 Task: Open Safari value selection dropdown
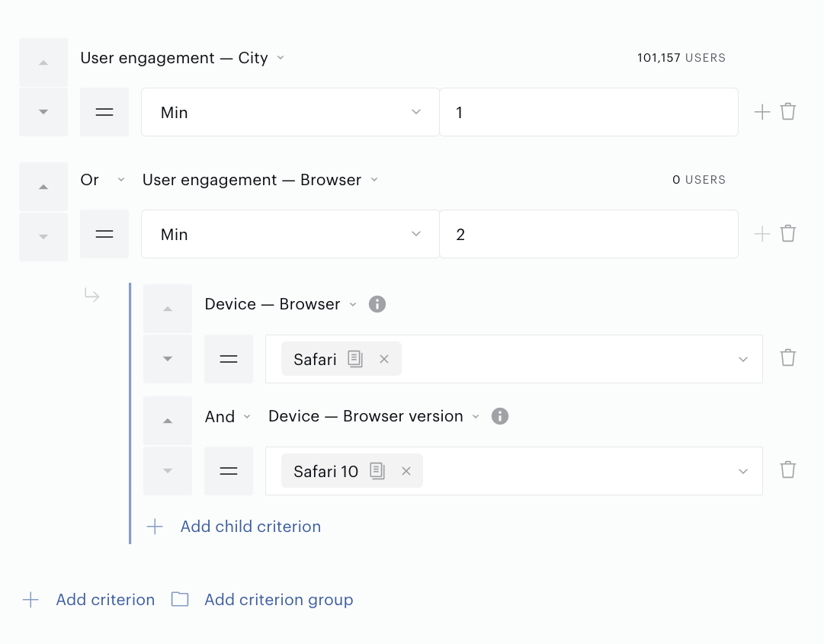743,359
